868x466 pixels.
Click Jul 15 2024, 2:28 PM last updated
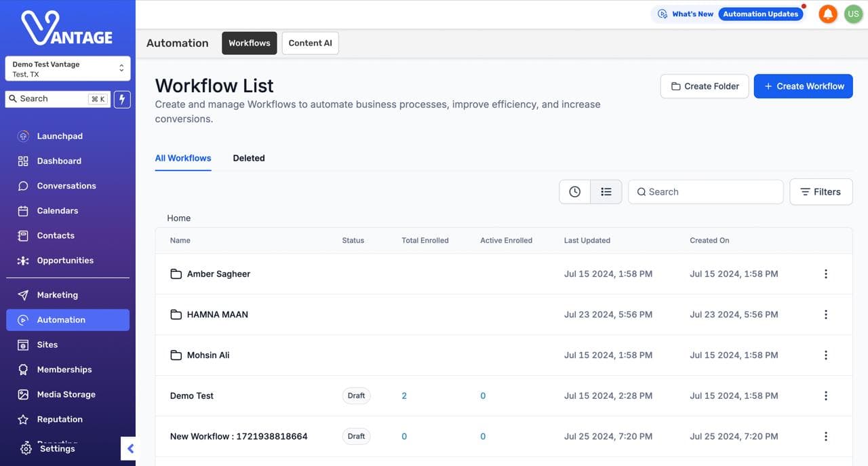tap(608, 396)
